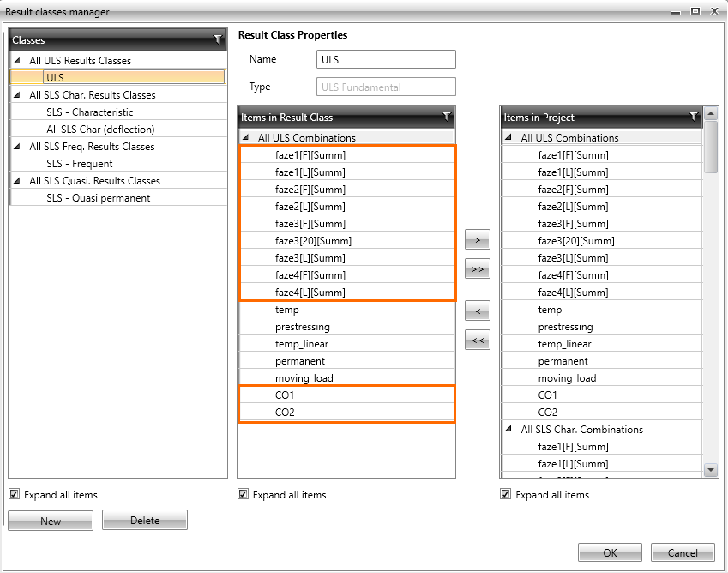728x573 pixels.
Task: Toggle Expand all items under Items in Project
Action: pyautogui.click(x=507, y=494)
